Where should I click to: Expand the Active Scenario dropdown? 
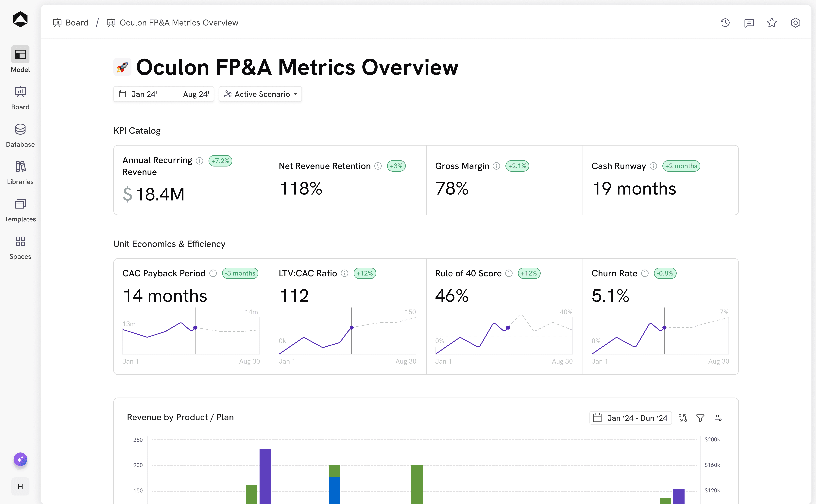(x=260, y=94)
